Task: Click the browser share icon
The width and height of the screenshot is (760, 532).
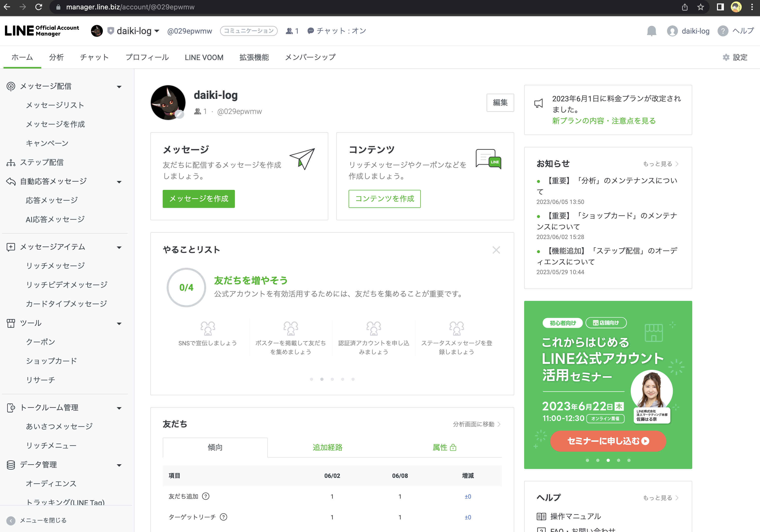Action: [685, 7]
